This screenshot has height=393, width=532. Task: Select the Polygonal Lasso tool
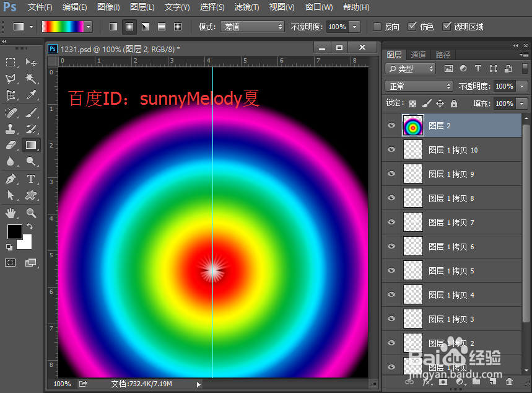click(11, 79)
